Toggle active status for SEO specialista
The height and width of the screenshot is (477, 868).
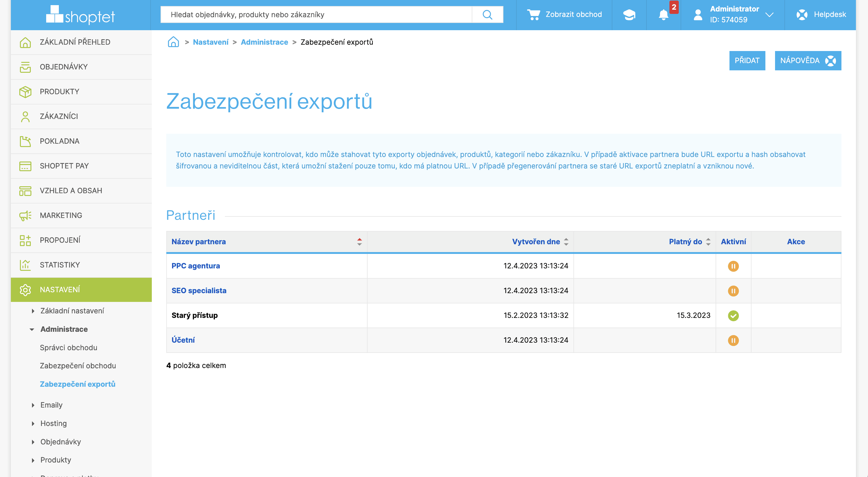pyautogui.click(x=733, y=291)
